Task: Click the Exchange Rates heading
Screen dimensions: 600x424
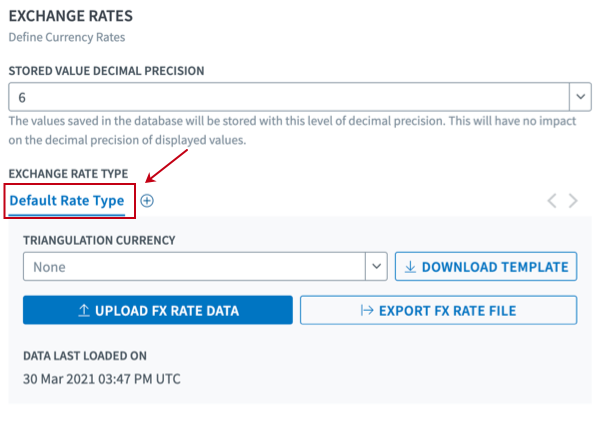Action: (x=70, y=16)
